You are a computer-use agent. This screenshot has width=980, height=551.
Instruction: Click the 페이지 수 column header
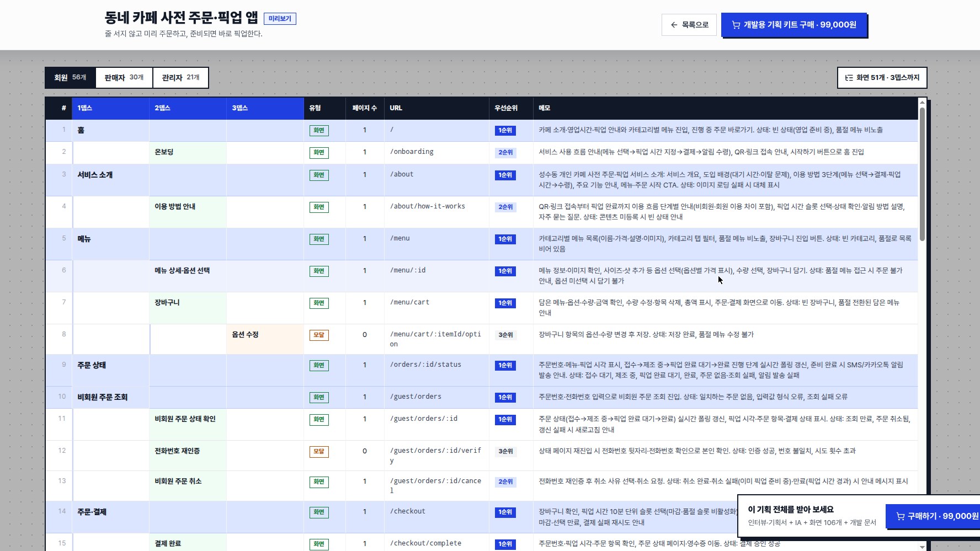point(365,108)
